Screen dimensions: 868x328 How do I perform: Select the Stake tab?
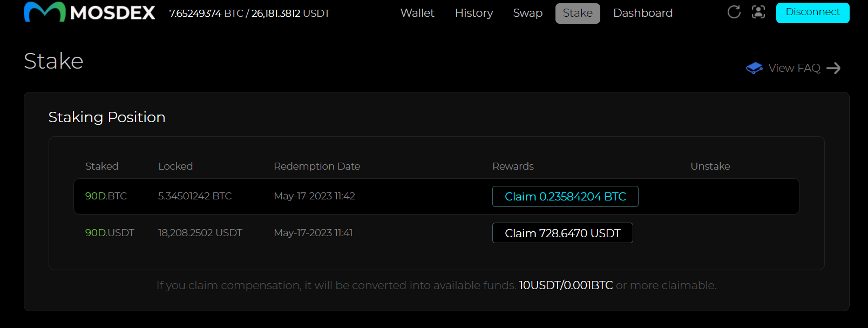[x=578, y=13]
